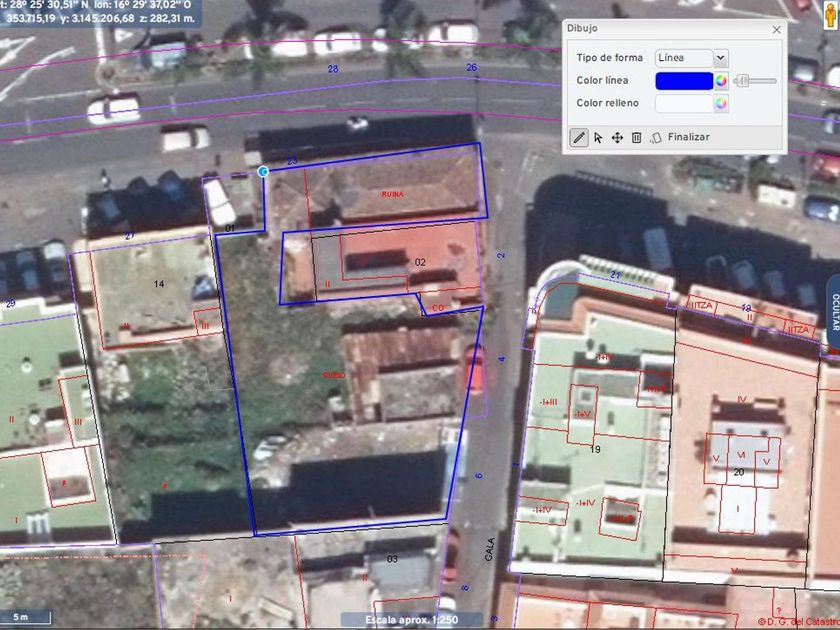Expand the Tipo de forma dropdown arrow
The image size is (840, 630).
coord(721,58)
